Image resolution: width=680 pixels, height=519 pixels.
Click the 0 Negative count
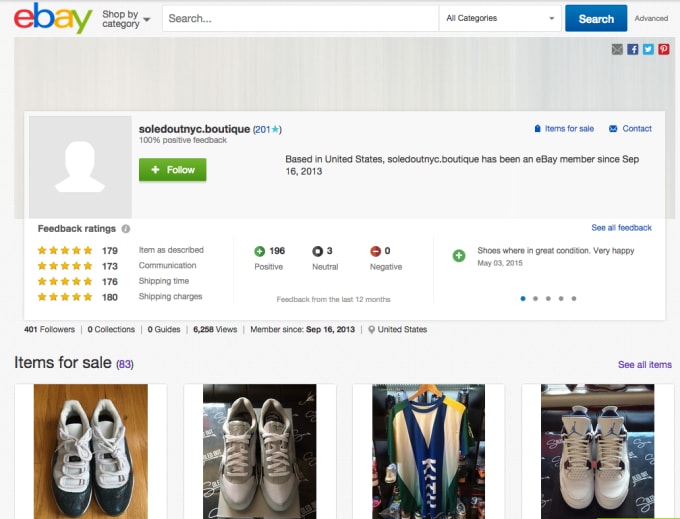point(387,251)
